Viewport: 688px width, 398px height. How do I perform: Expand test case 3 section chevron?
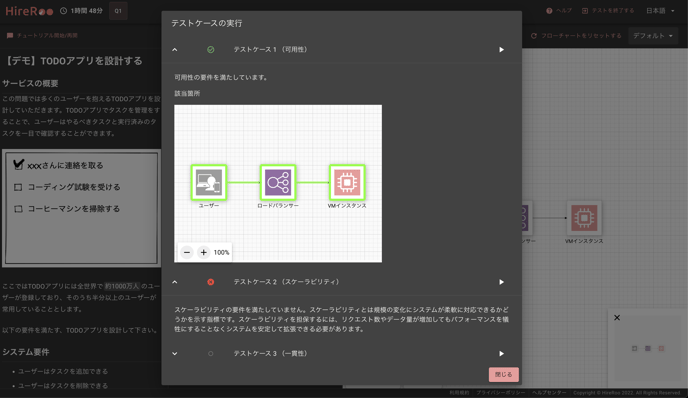[x=175, y=354]
